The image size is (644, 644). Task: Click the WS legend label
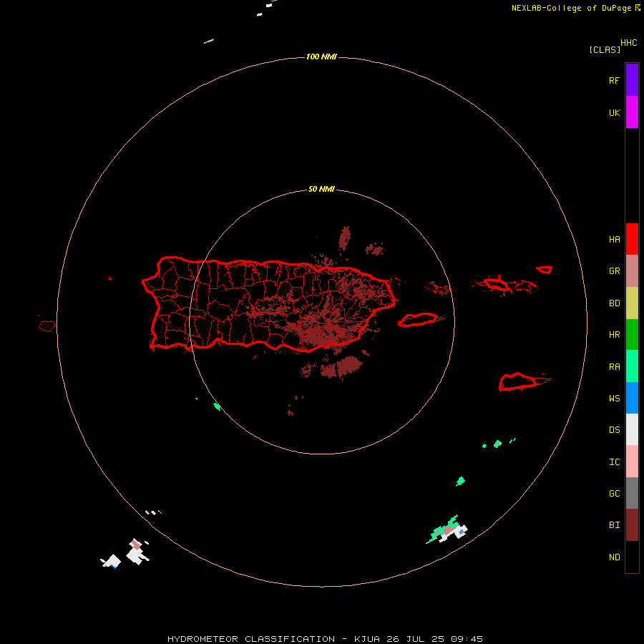614,398
